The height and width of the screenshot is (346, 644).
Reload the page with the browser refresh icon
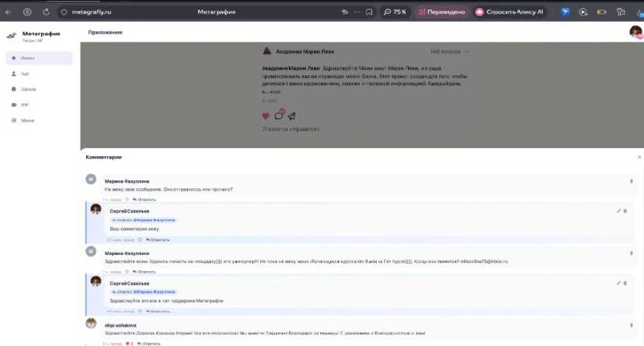(46, 12)
